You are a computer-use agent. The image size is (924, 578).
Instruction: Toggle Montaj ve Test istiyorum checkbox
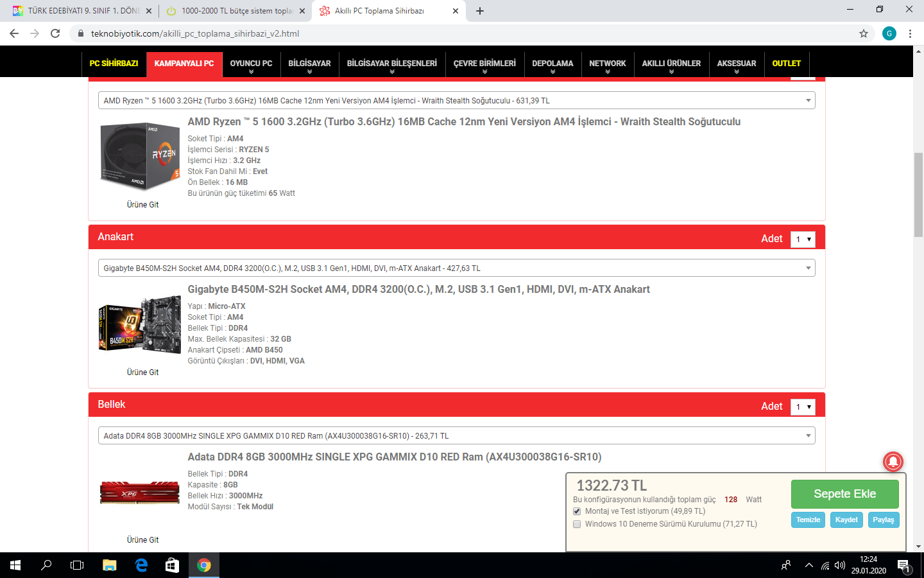coord(577,511)
